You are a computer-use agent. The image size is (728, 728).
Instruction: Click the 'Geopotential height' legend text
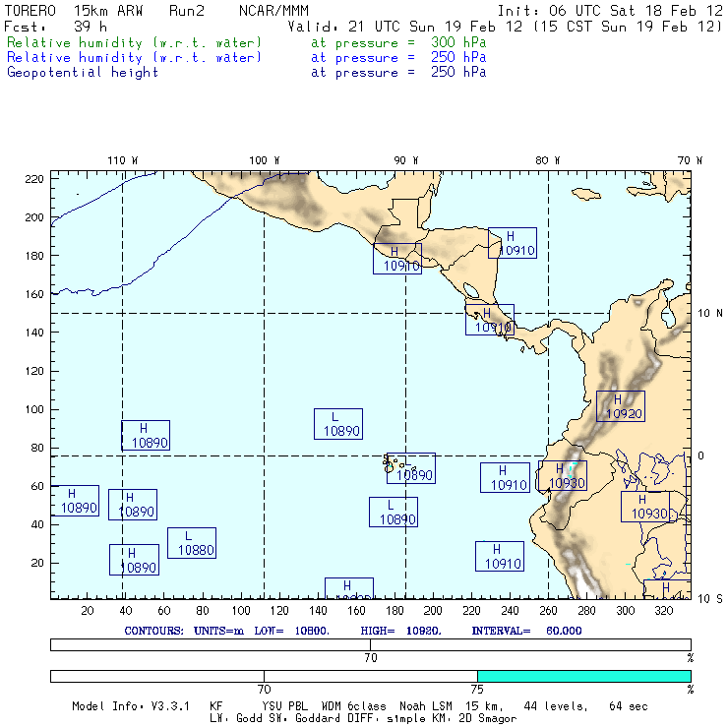(x=83, y=73)
